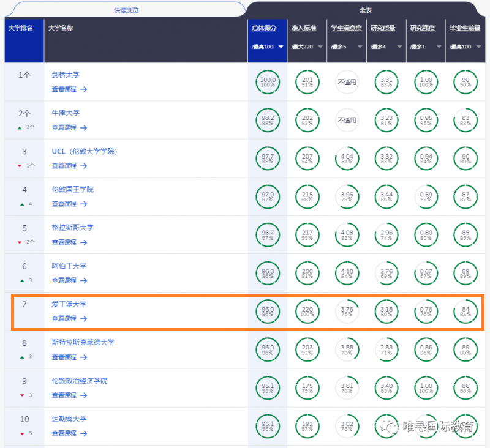Open the 准入标准 sort dropdown arrow

(320, 47)
